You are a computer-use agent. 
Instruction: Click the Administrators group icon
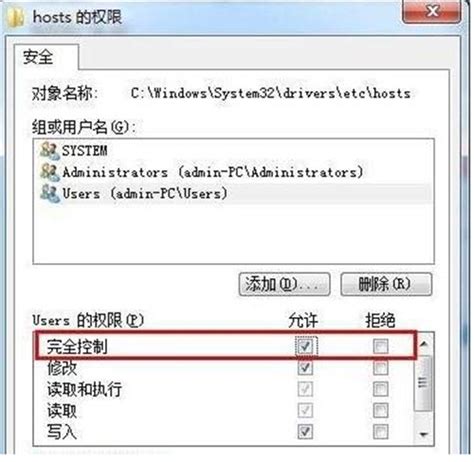pyautogui.click(x=50, y=172)
